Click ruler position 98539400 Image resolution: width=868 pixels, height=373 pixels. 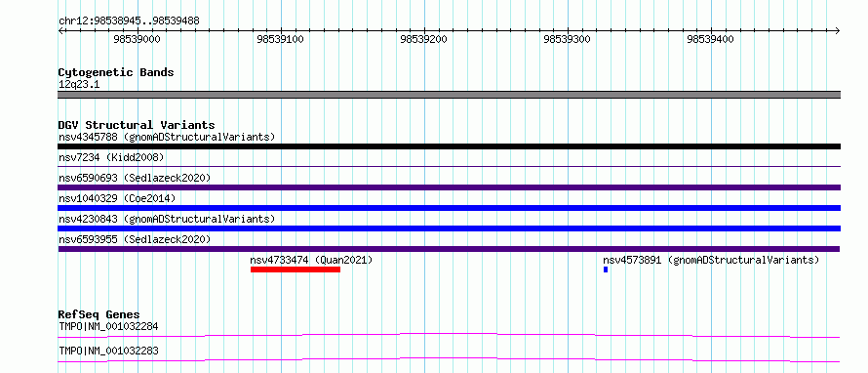pos(711,39)
